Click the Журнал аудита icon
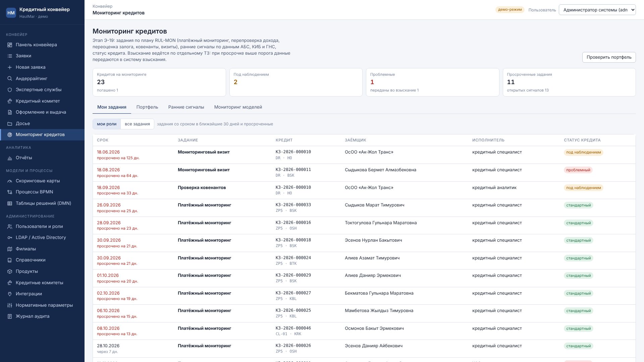 10,316
